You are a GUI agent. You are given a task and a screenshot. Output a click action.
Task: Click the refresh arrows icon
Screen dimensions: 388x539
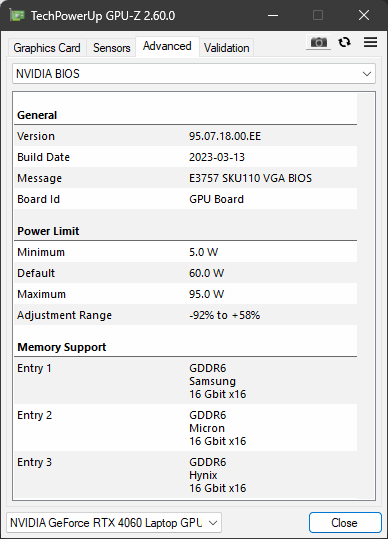(x=344, y=42)
